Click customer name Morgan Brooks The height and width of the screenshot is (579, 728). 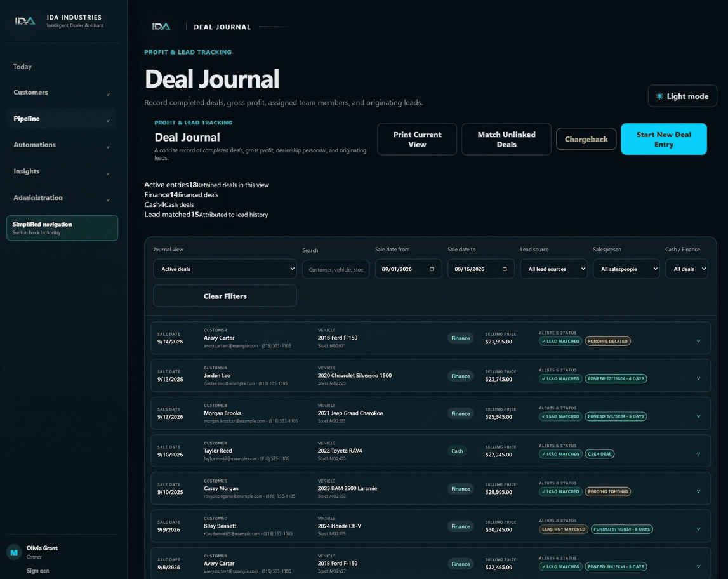click(x=222, y=413)
